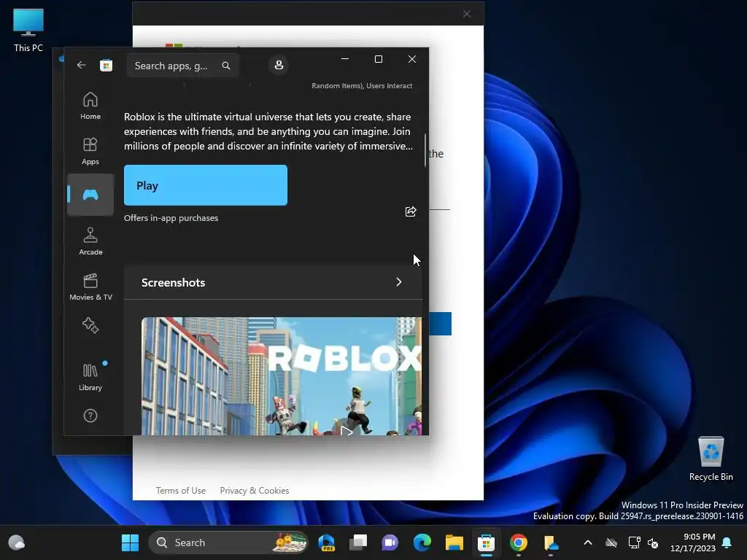Screen dimensions: 747x560
Task: Minimize the Microsoft Store window
Action: (x=345, y=58)
